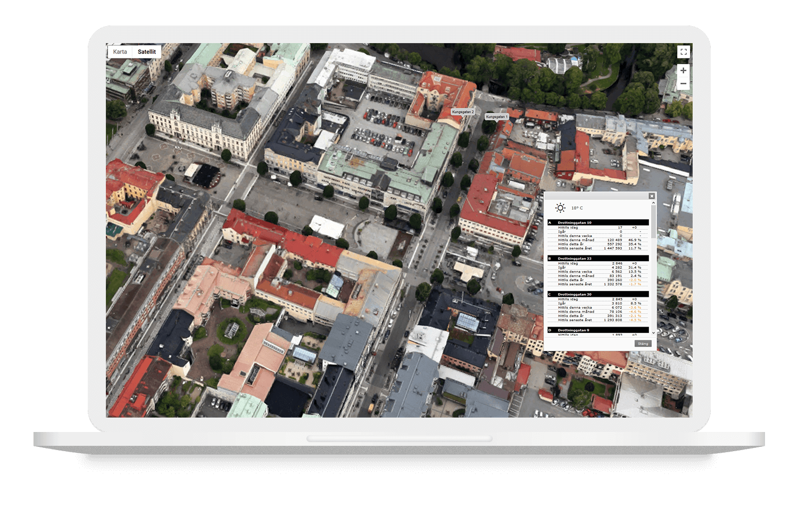Click the 18° C temperature reading

[577, 208]
